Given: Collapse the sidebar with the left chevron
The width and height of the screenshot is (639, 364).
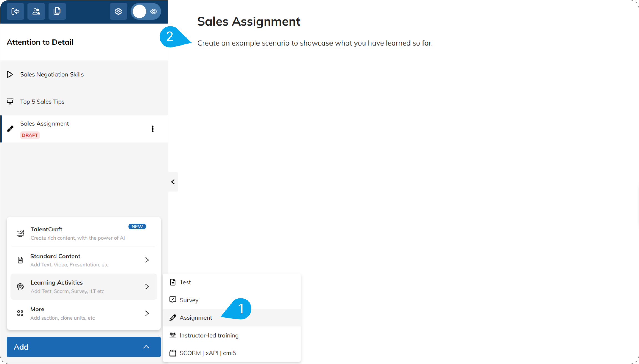Looking at the screenshot, I should click(173, 182).
